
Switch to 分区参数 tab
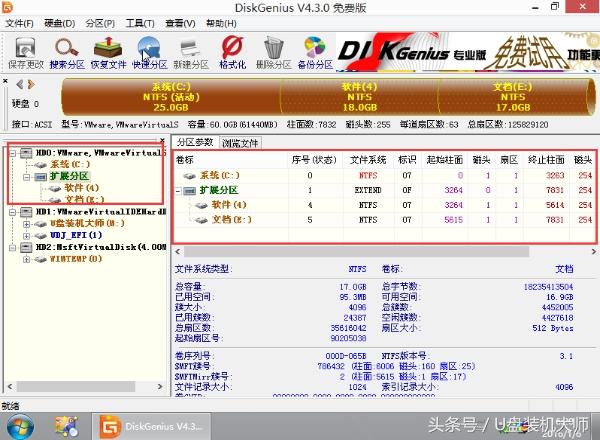(x=195, y=142)
